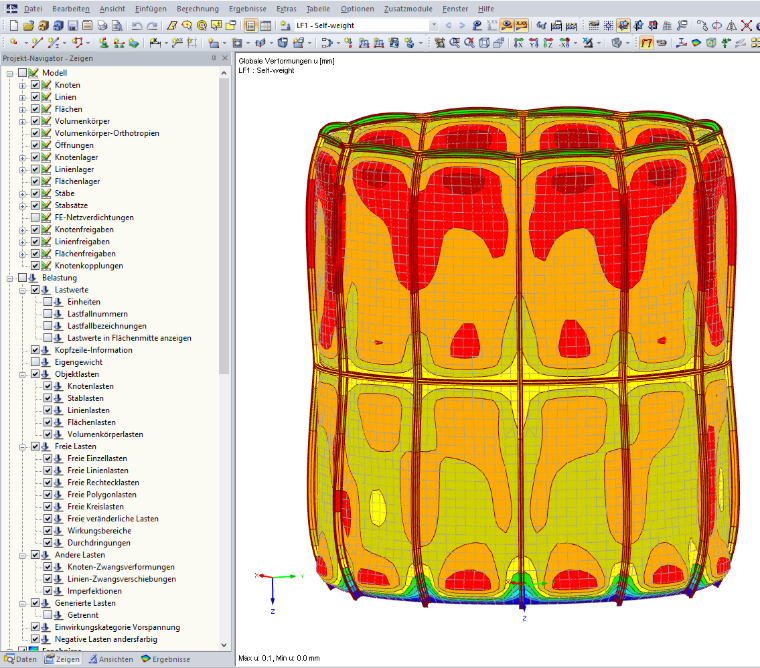760x668 pixels.
Task: Click the navigator scrollbar up arrow
Action: pos(224,73)
